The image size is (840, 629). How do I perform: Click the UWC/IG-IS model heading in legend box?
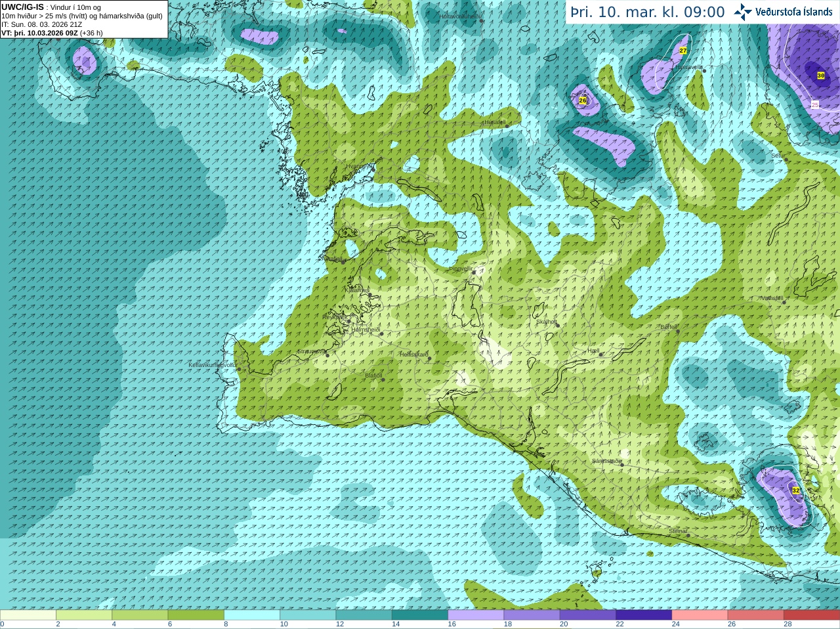pos(22,7)
